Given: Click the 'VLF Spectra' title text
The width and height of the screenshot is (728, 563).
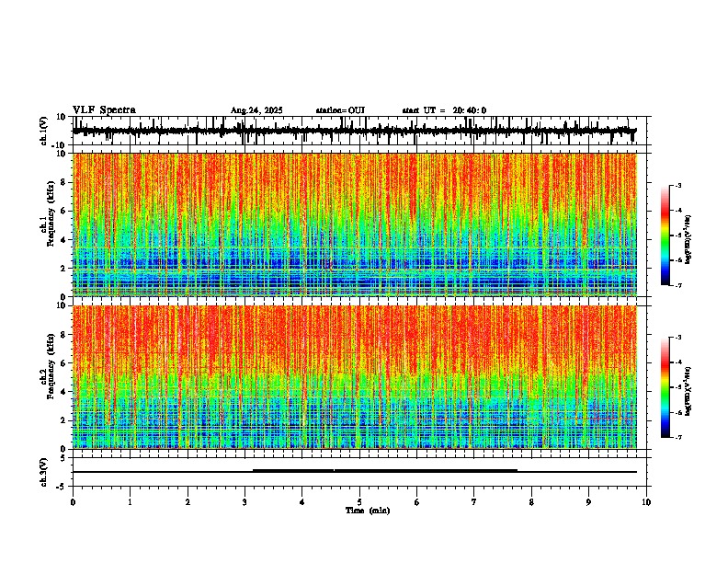Looking at the screenshot, I should tap(104, 110).
